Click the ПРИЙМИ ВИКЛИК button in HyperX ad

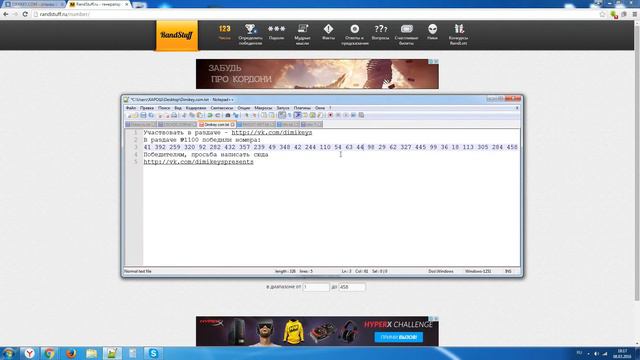tap(399, 337)
